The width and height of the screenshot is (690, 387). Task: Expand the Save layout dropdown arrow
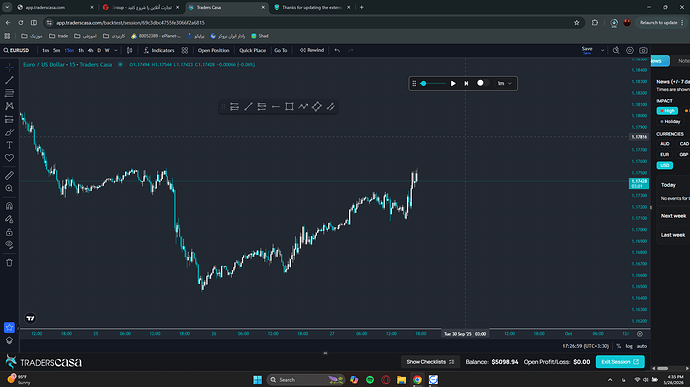point(602,51)
